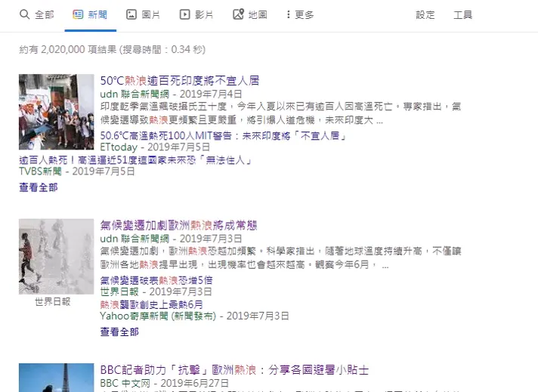538x392 pixels.
Task: Click 查看全部 under TVBS新聞 story
Action: (x=39, y=187)
